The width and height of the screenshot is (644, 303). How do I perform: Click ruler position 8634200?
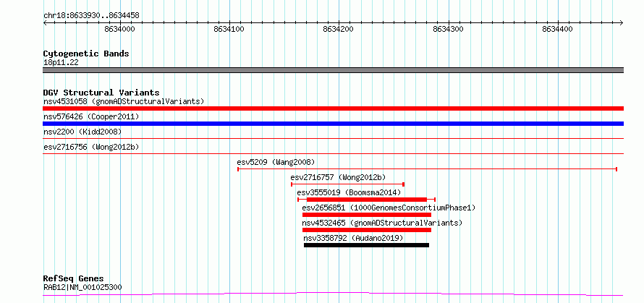[339, 29]
